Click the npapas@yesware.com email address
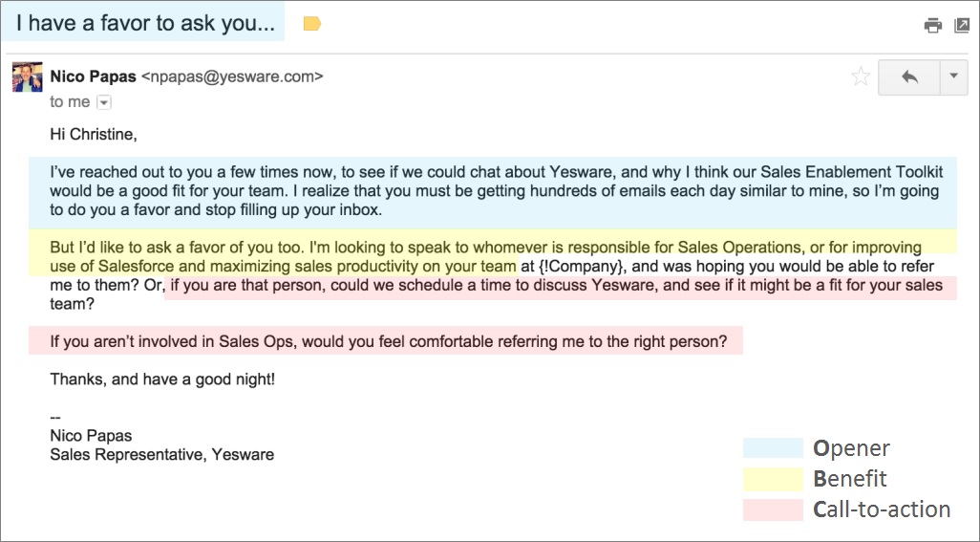980x542 pixels. click(232, 76)
